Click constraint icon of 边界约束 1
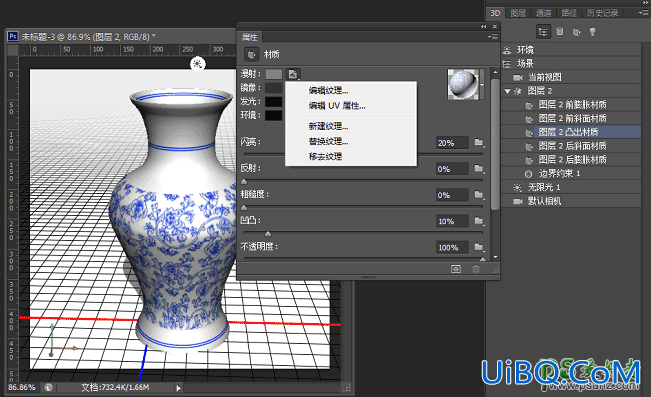 pos(529,174)
